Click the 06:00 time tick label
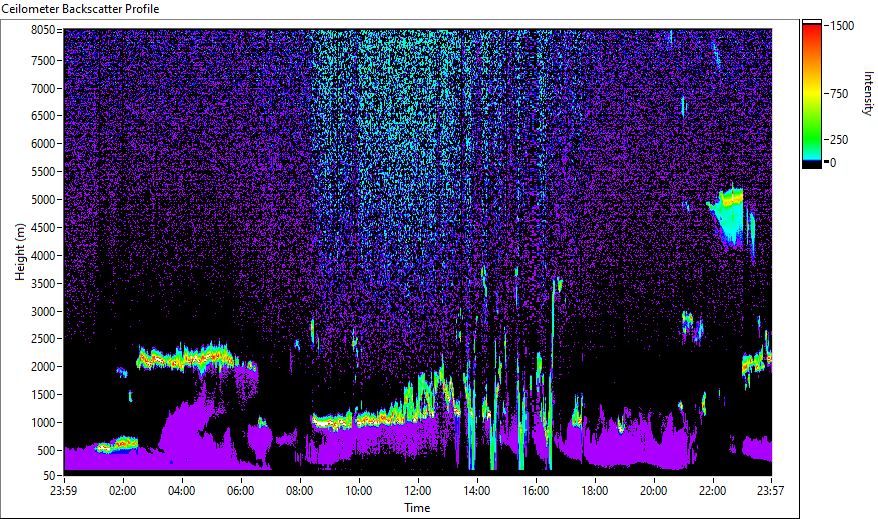 [241, 491]
